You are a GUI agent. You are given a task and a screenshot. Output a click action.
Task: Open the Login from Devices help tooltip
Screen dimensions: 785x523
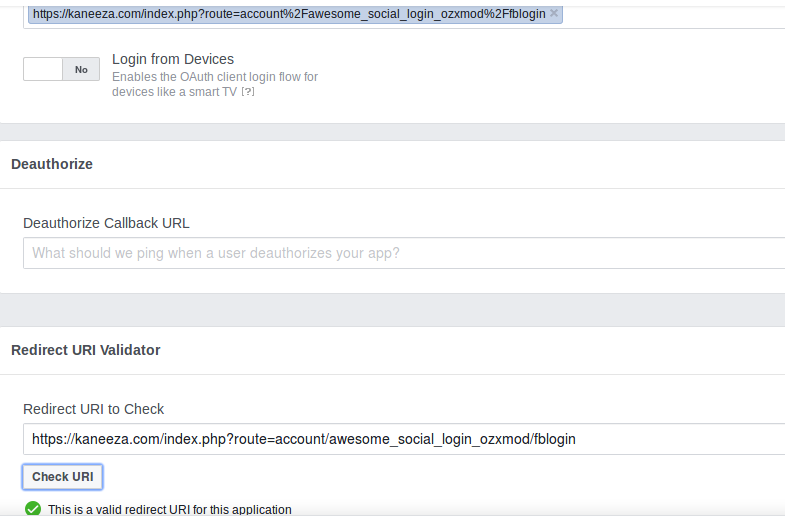[x=248, y=92]
